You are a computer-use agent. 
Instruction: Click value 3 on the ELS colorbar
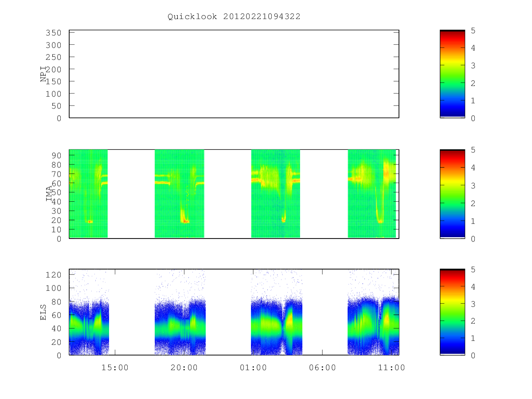473,304
